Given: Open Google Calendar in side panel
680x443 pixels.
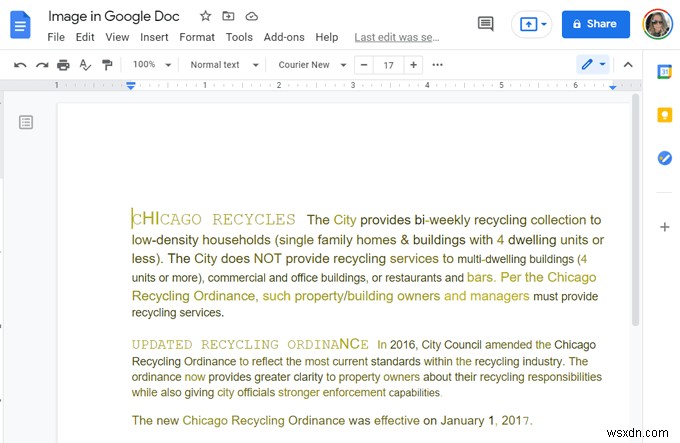Looking at the screenshot, I should tap(664, 71).
